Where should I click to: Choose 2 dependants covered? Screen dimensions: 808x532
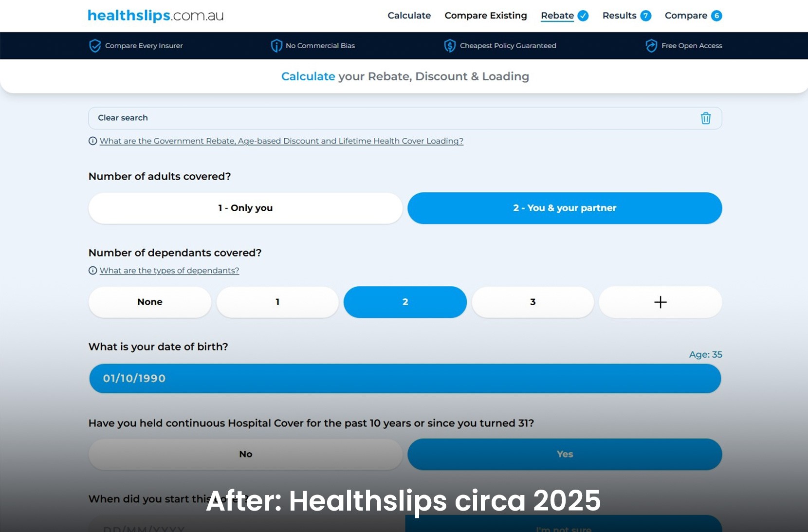[405, 302]
